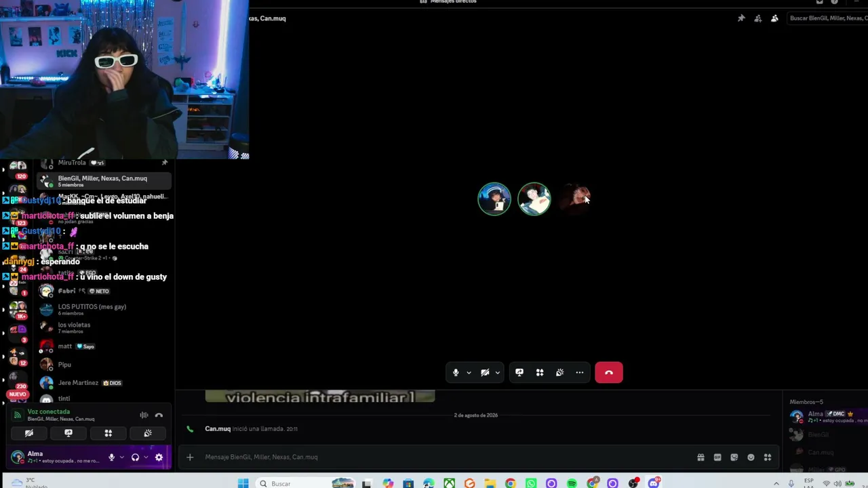Open the Help icon at the window top
This screenshot has height=488, width=868.
tap(835, 2)
